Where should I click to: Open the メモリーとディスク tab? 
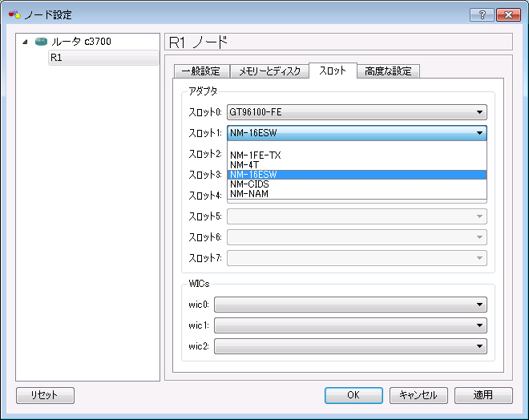269,71
